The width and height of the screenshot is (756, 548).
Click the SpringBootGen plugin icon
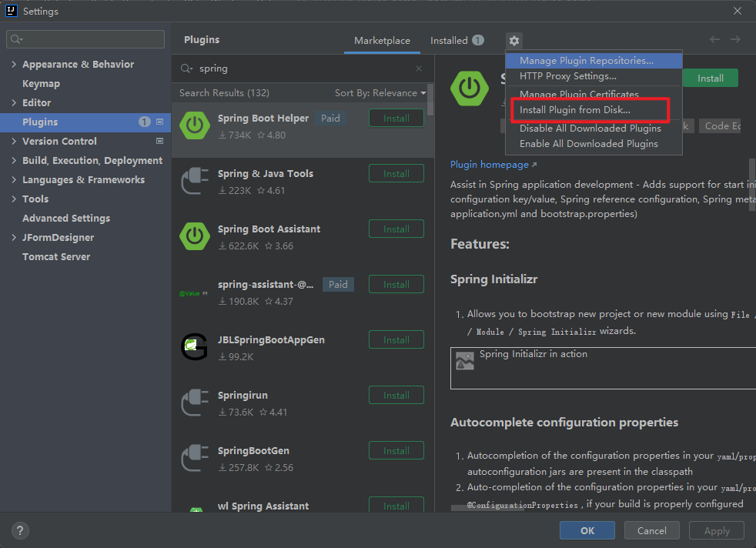(x=195, y=458)
